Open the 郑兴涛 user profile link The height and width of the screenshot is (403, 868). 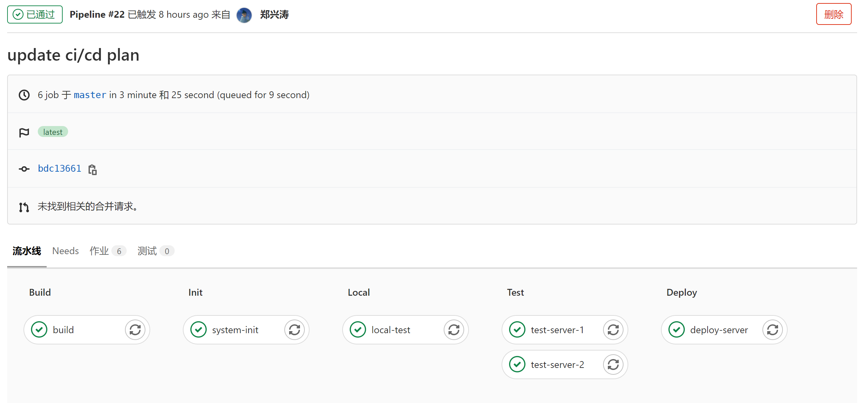pyautogui.click(x=274, y=15)
